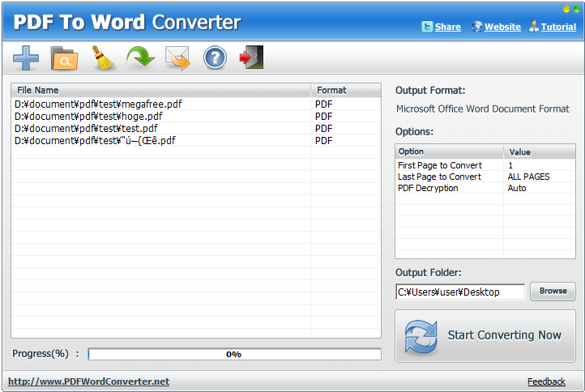The width and height of the screenshot is (585, 392).
Task: Click the ALL PAGES value cell
Action: [x=528, y=177]
